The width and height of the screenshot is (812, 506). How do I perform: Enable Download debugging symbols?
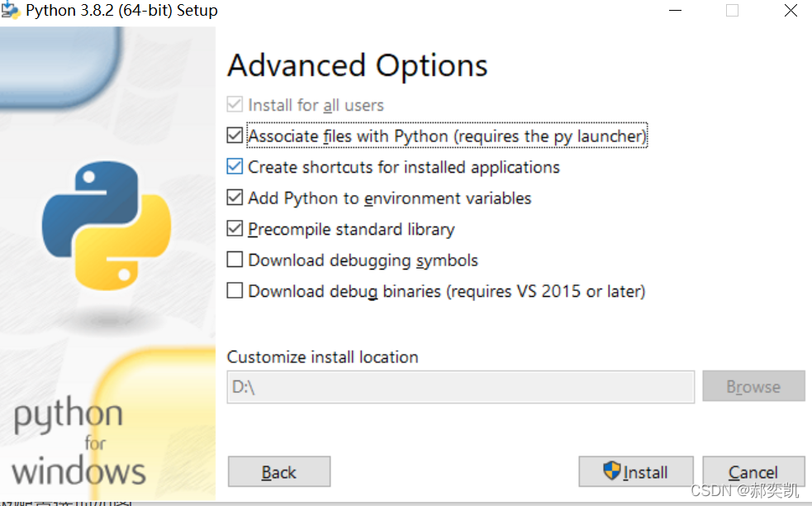(235, 260)
